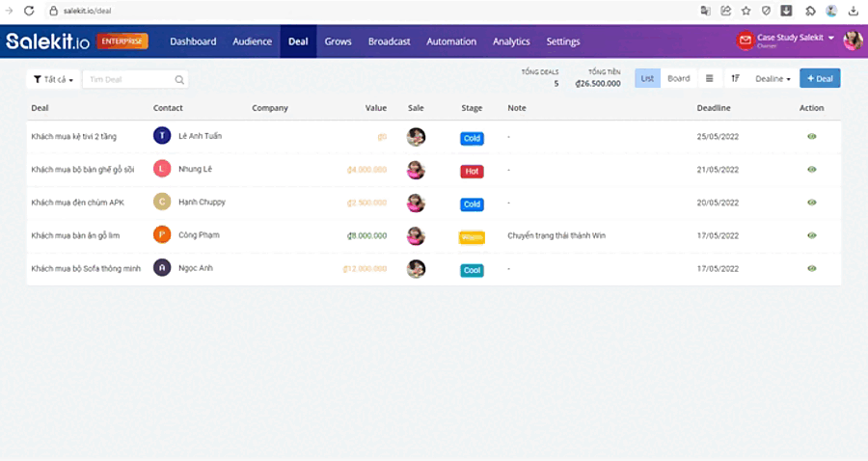Image resolution: width=868 pixels, height=461 pixels.
Task: Go to the Dashboard menu
Action: (193, 41)
